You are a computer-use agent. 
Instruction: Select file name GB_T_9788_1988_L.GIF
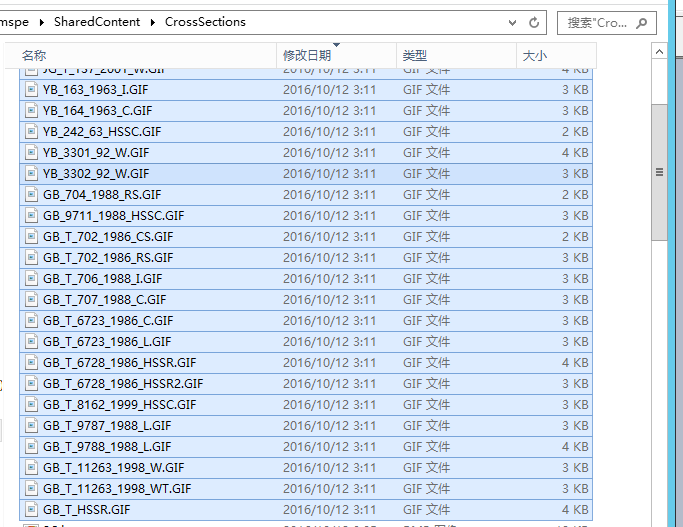[x=107, y=446]
